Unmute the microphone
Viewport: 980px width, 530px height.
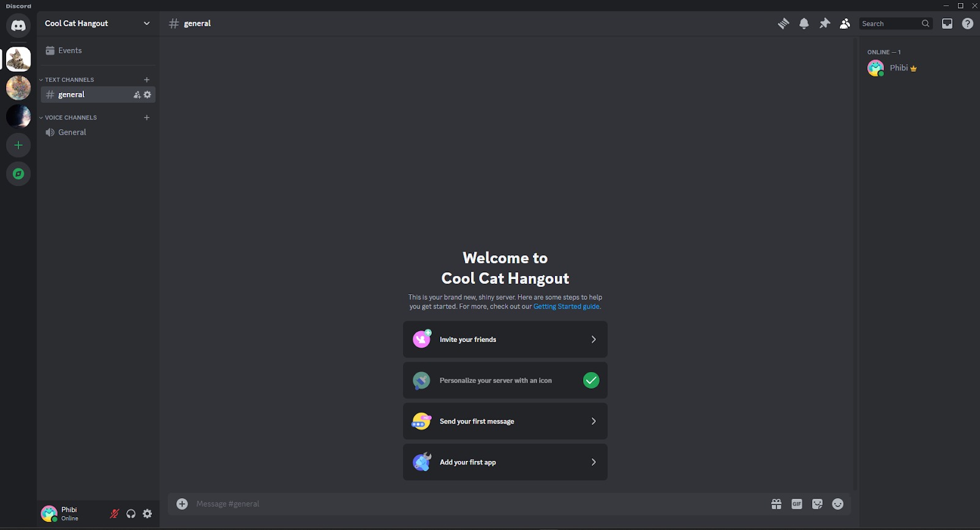[x=114, y=514]
